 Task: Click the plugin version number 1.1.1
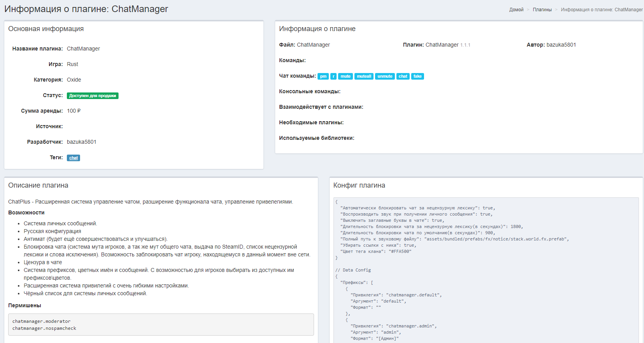click(465, 45)
